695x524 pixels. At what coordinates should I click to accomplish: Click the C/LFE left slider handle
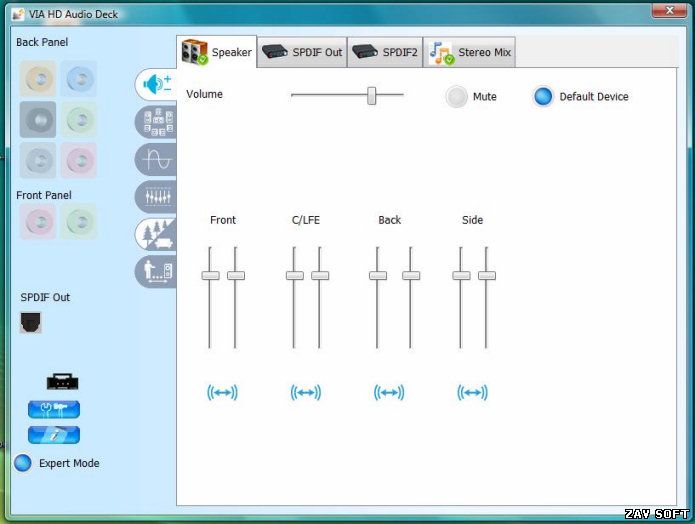tap(295, 275)
